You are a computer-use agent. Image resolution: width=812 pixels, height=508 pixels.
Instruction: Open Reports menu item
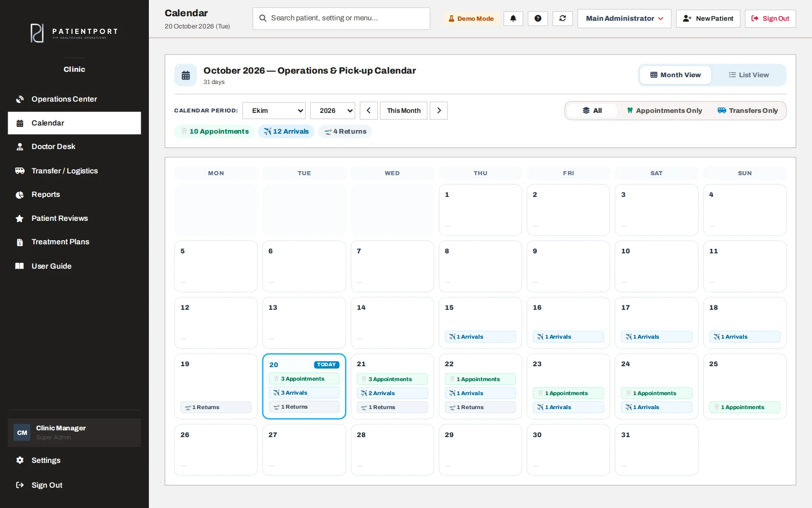point(74,195)
